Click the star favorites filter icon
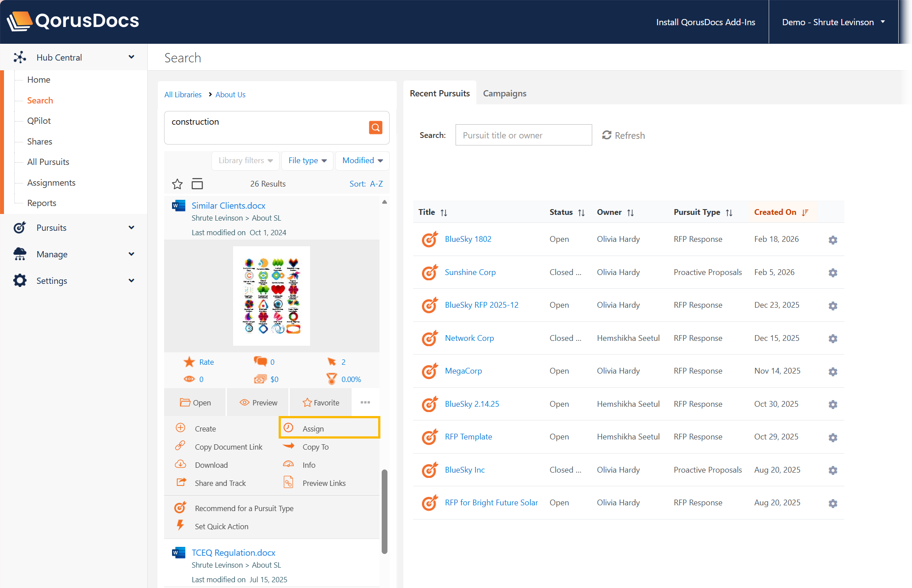Image resolution: width=912 pixels, height=588 pixels. [177, 184]
